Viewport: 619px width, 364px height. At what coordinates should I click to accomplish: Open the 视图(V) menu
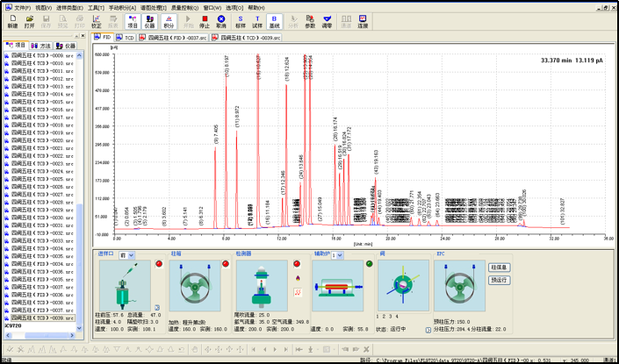click(x=44, y=8)
